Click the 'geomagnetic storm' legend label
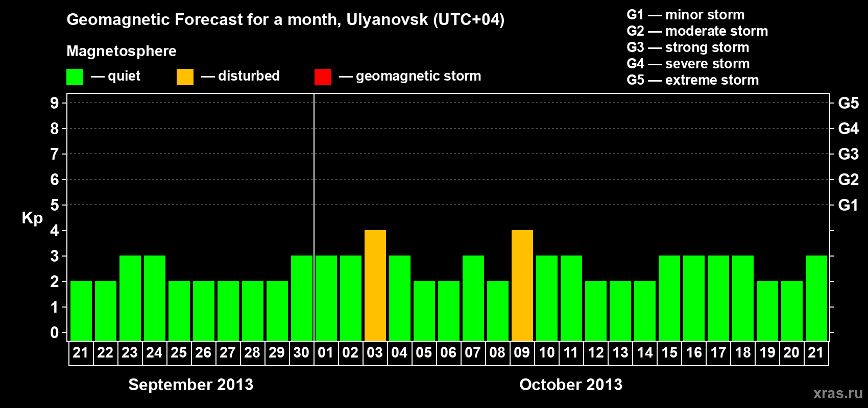 (x=419, y=76)
